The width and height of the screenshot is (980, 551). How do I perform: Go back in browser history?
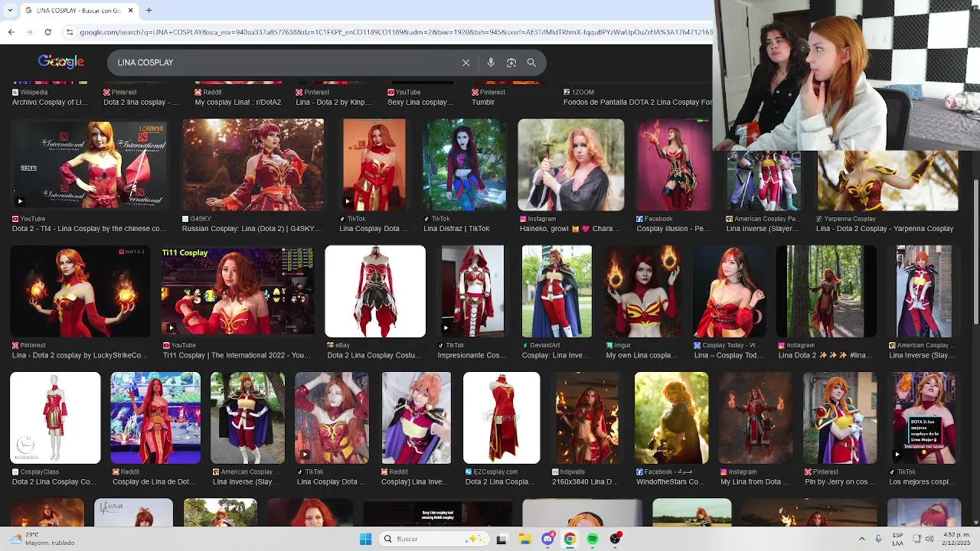pyautogui.click(x=11, y=32)
